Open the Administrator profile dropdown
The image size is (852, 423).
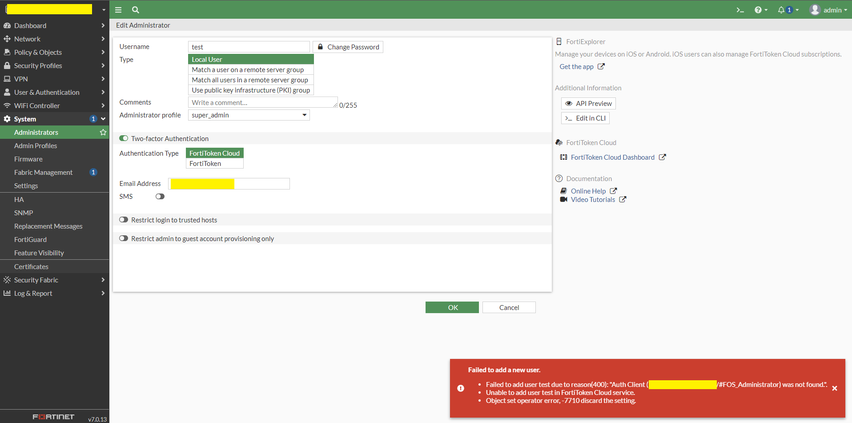pos(249,115)
